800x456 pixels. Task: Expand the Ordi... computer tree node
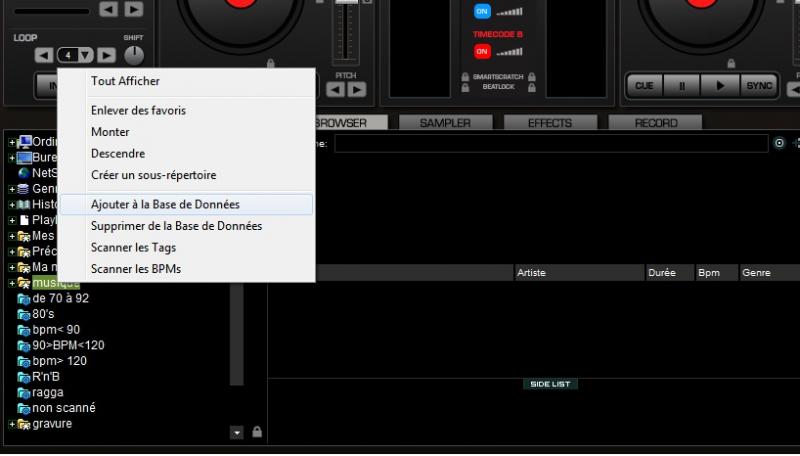(x=12, y=142)
